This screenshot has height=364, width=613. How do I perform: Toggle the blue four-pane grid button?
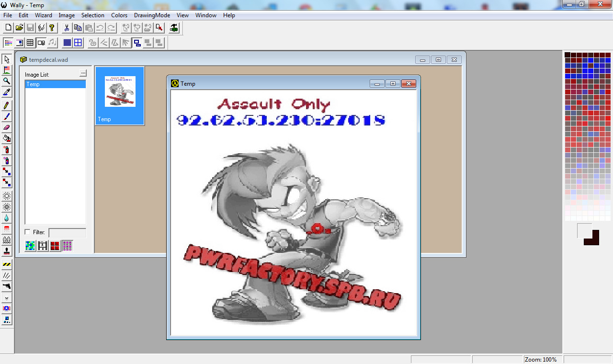point(78,43)
